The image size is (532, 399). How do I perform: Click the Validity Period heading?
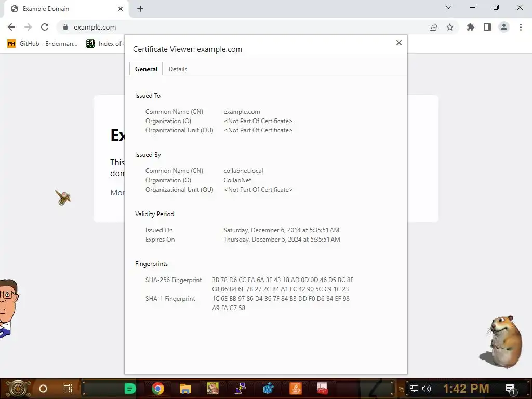(x=154, y=214)
